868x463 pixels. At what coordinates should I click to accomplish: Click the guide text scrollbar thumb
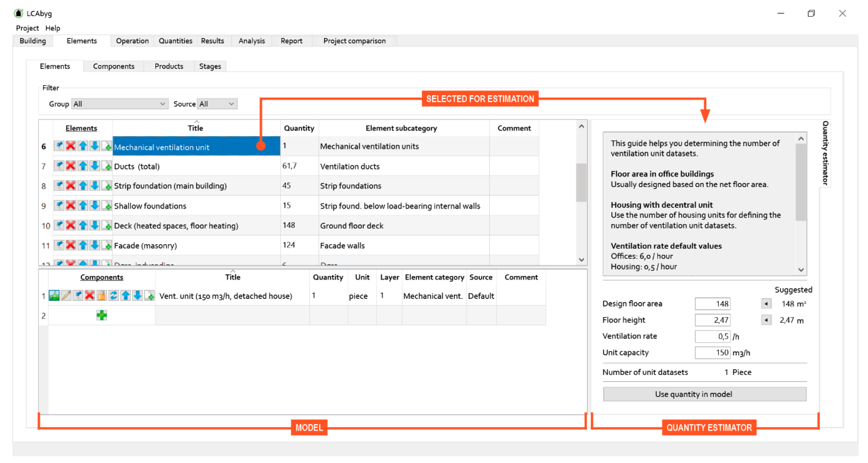point(801,182)
